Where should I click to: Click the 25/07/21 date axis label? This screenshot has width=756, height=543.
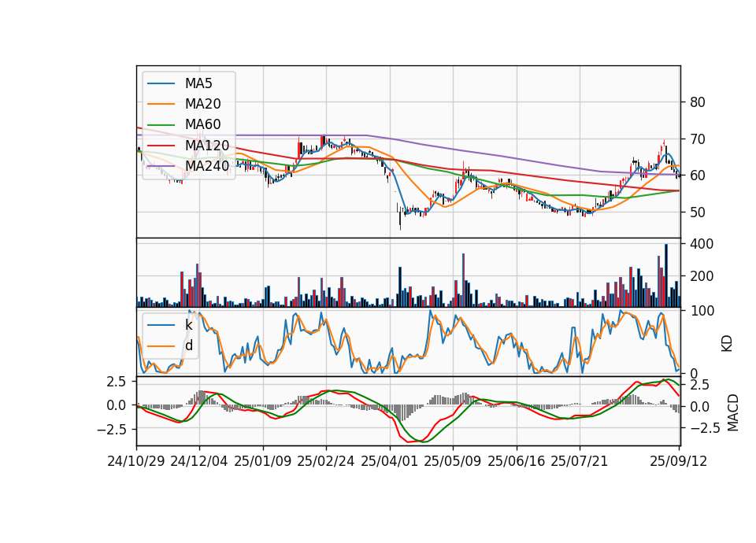[x=580, y=461]
